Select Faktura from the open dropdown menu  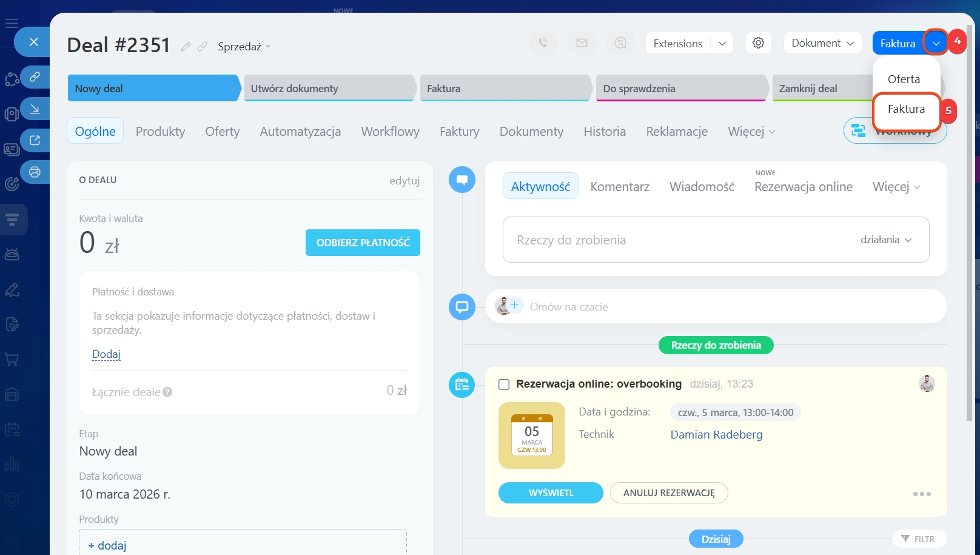906,109
